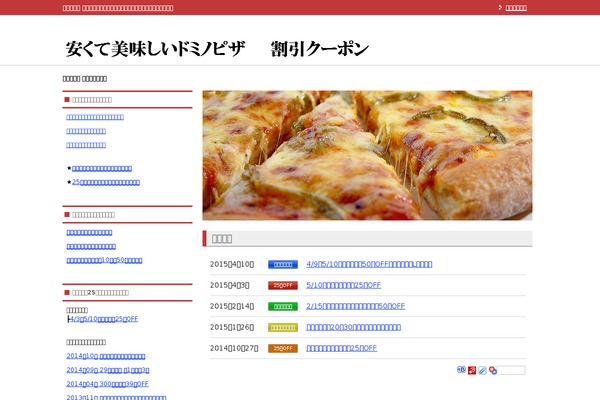Open the sidebar archive link 2014 04 300 39 OFF
The width and height of the screenshot is (600, 400).
coord(107,384)
